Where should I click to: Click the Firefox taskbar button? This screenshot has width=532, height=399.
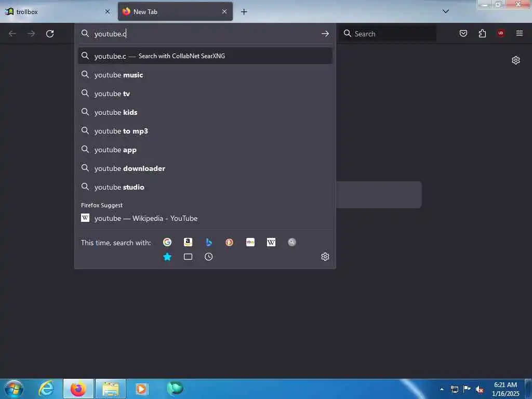point(78,389)
